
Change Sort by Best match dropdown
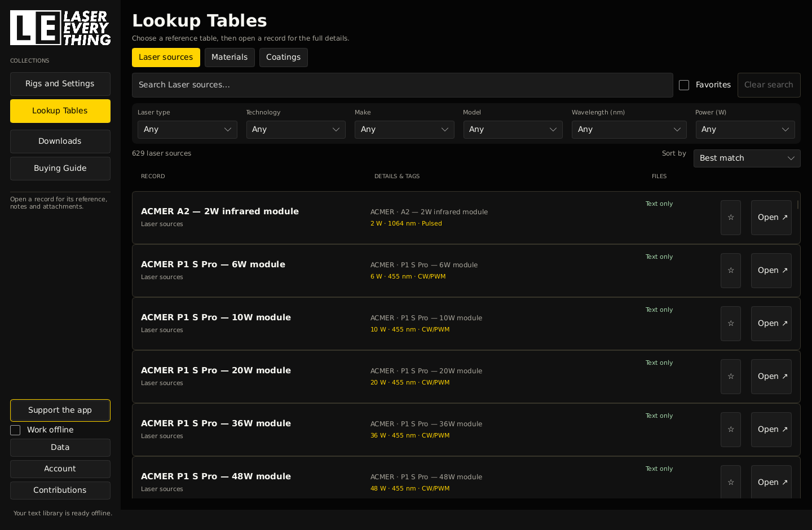(747, 158)
